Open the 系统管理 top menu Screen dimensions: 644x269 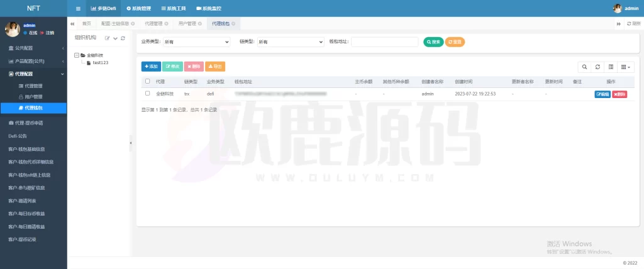139,8
